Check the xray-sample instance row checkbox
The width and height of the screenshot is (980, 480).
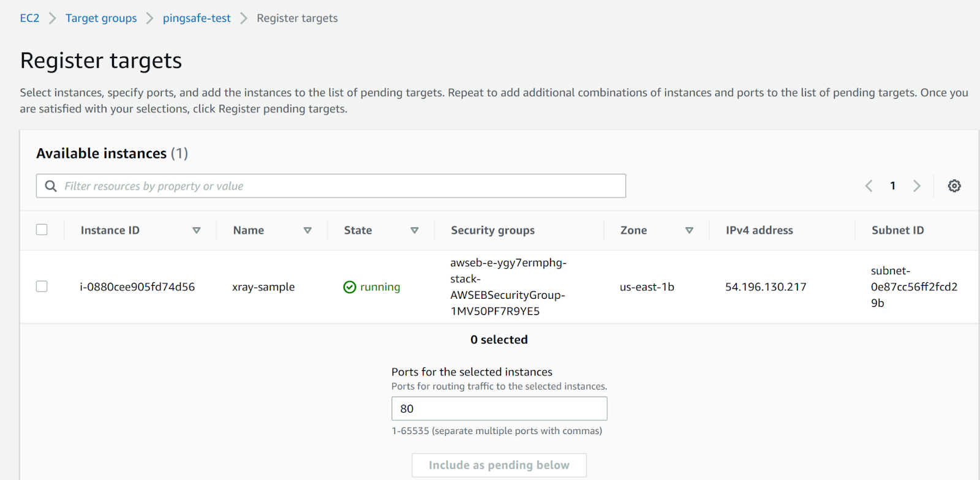(42, 287)
